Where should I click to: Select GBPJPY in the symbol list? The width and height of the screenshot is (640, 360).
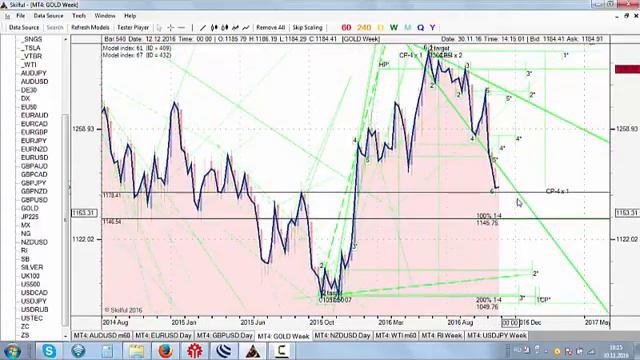click(33, 183)
